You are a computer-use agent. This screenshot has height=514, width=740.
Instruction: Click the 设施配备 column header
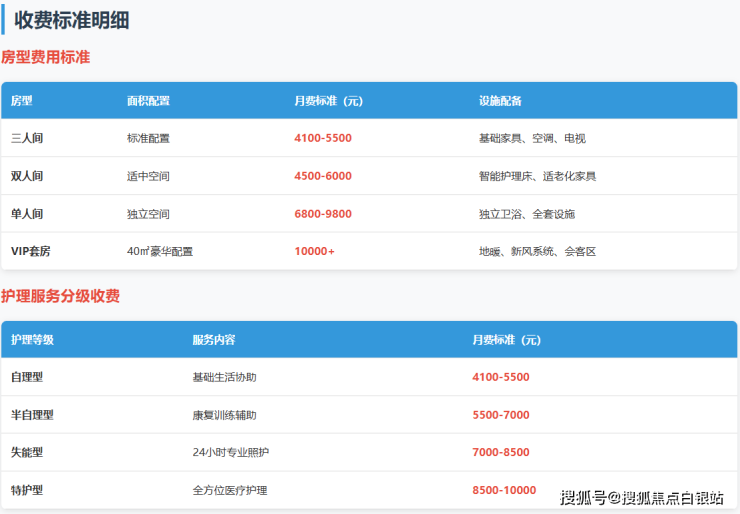[500, 101]
